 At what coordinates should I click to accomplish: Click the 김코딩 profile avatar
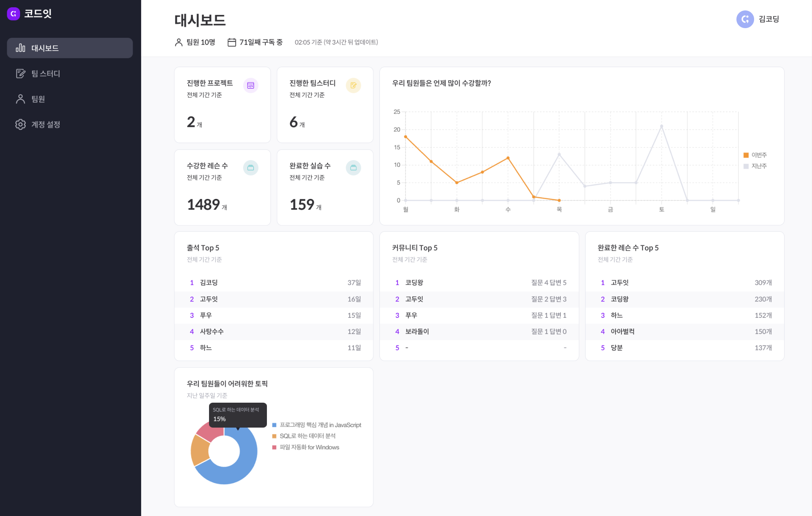745,19
